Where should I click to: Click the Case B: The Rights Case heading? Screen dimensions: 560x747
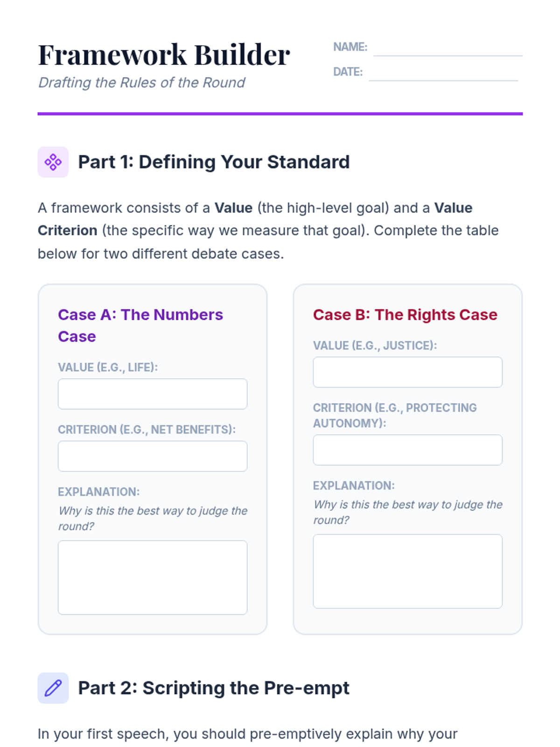tap(405, 315)
